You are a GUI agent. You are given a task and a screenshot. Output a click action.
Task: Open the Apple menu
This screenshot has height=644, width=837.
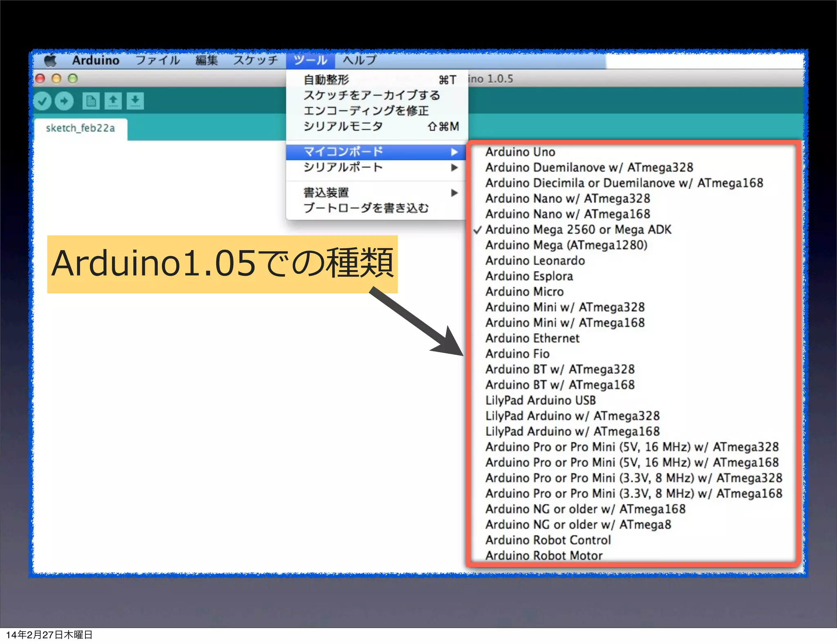coord(50,60)
